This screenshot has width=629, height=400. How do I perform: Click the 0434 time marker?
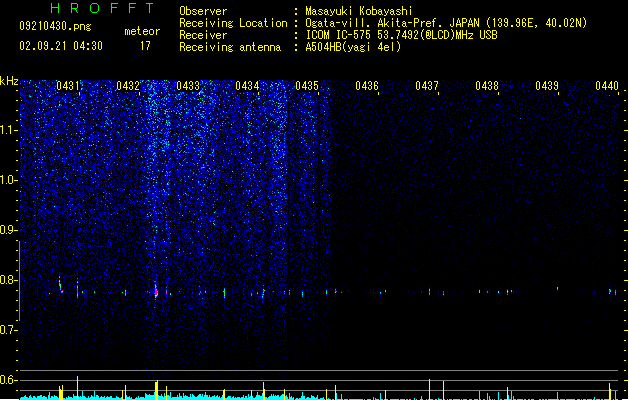(247, 86)
